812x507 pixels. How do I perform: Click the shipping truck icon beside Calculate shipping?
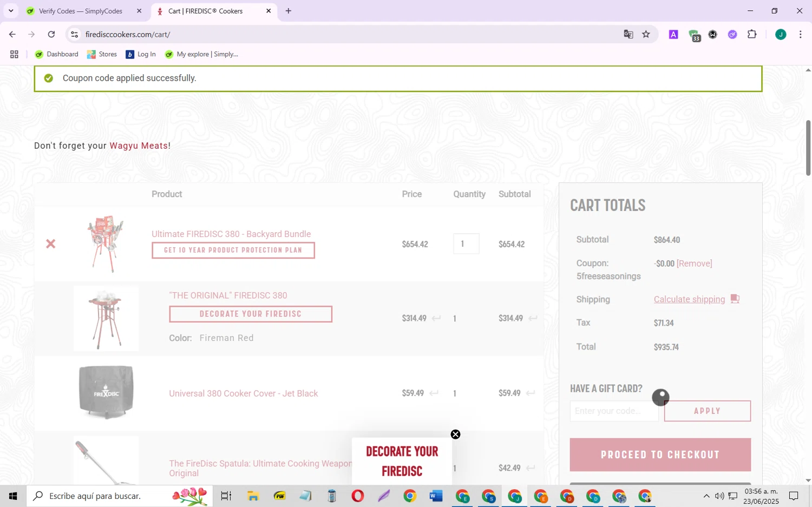pyautogui.click(x=735, y=299)
